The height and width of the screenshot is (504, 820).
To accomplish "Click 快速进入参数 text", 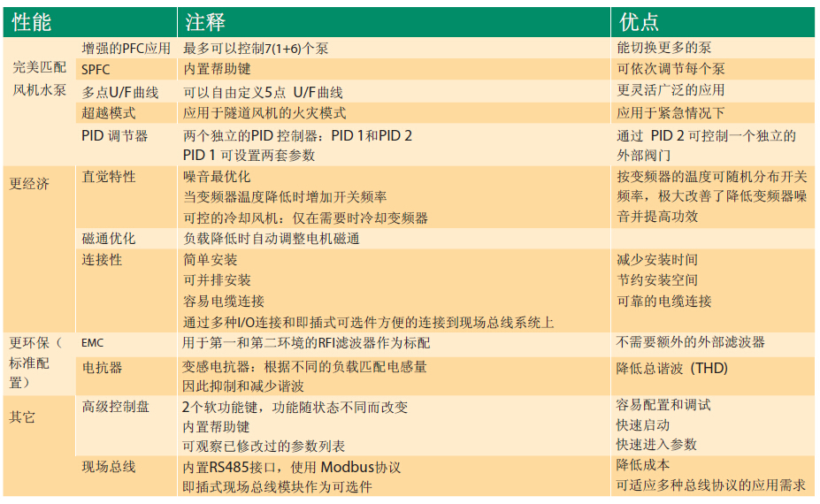I will (656, 445).
